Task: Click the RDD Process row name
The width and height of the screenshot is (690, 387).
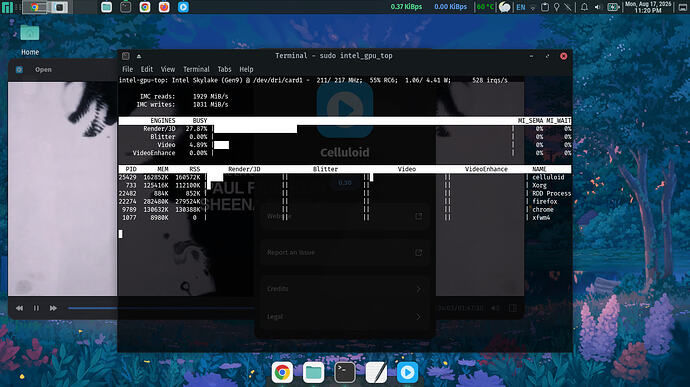Action: 551,193
